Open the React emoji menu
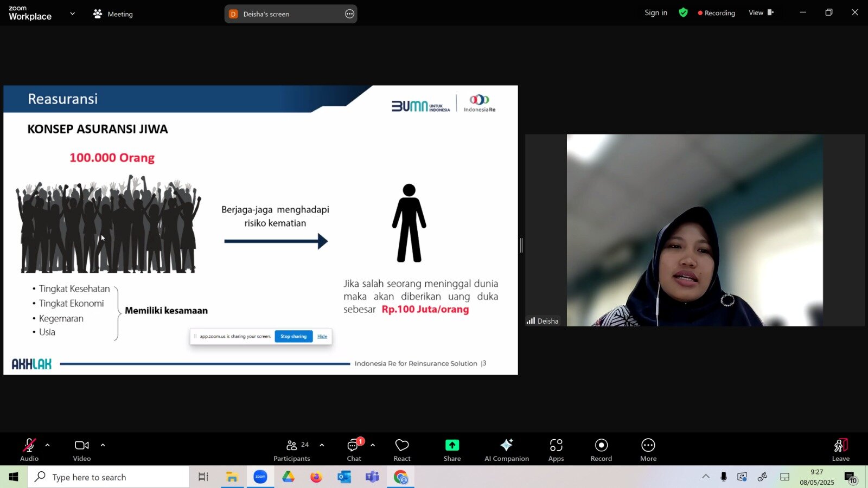868x488 pixels. pyautogui.click(x=402, y=450)
